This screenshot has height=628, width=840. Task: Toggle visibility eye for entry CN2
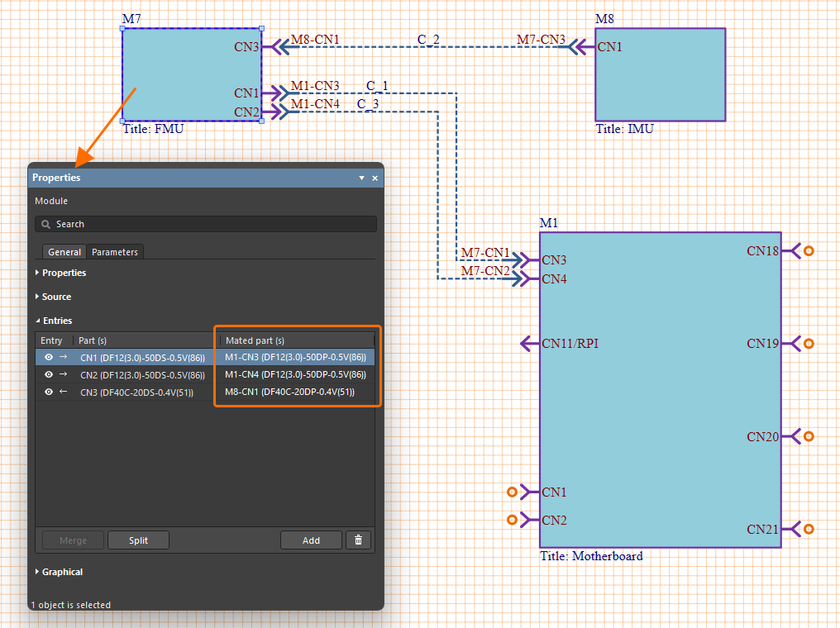tap(49, 375)
